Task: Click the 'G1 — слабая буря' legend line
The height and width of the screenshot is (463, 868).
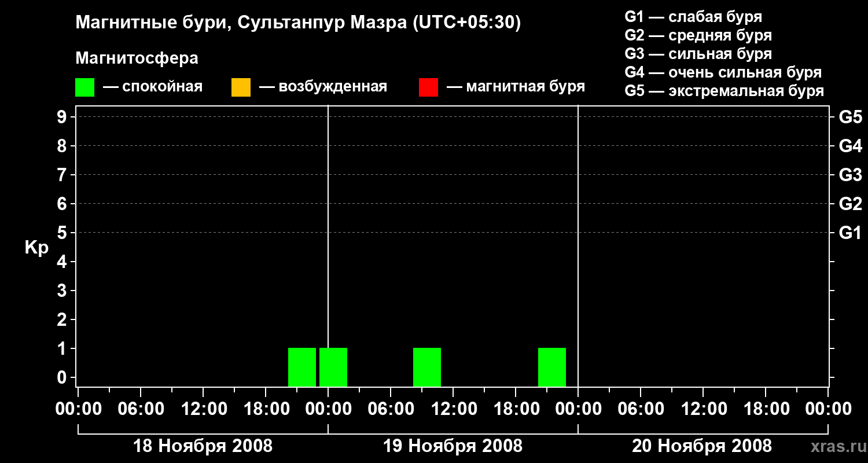Action: point(693,17)
